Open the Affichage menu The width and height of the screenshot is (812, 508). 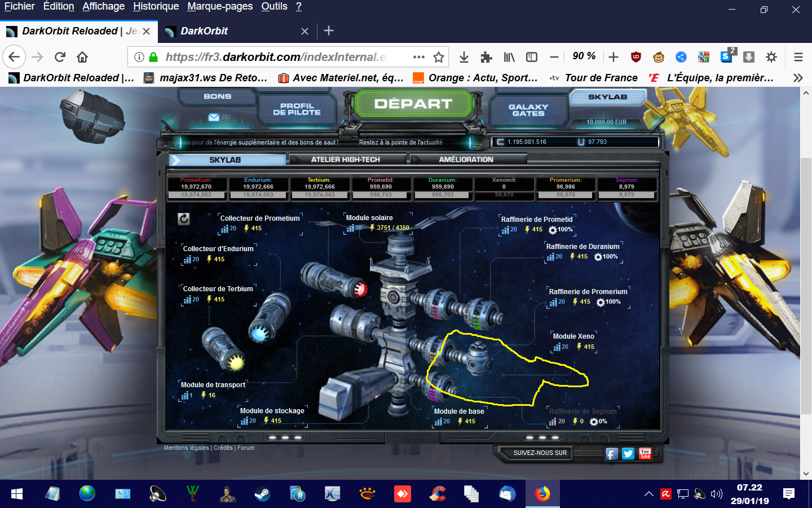tap(104, 6)
